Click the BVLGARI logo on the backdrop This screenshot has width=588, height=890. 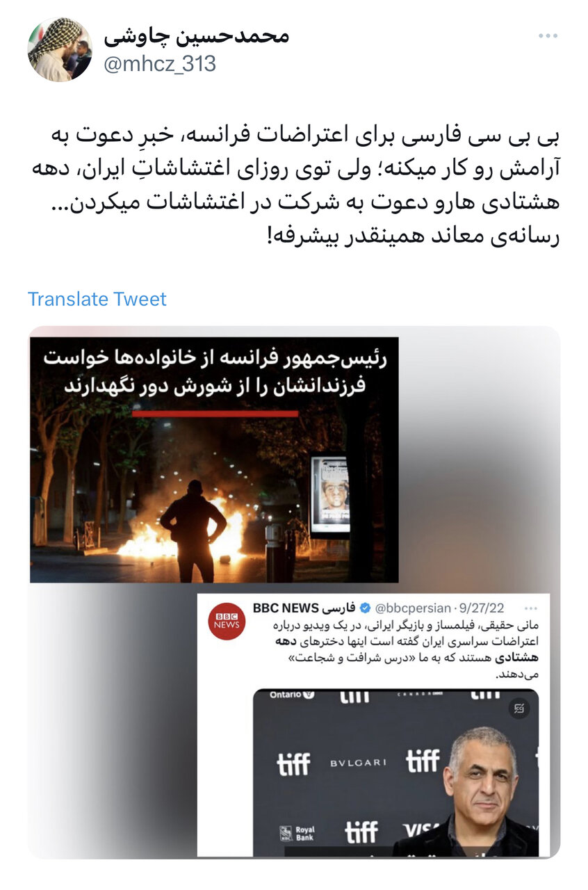(359, 763)
